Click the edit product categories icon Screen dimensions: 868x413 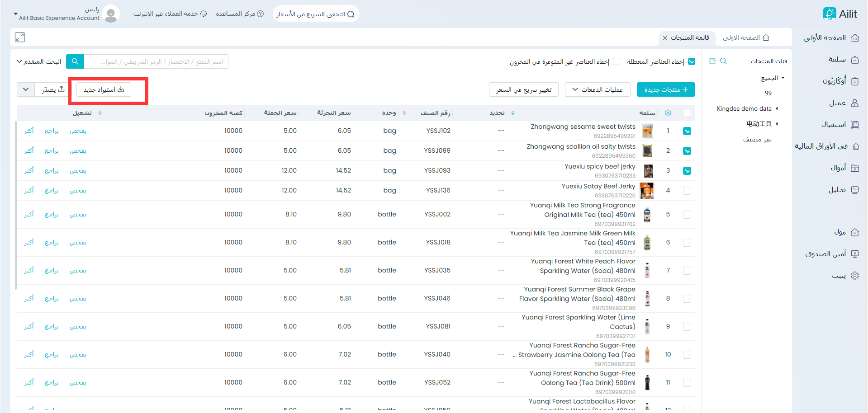[x=712, y=61]
